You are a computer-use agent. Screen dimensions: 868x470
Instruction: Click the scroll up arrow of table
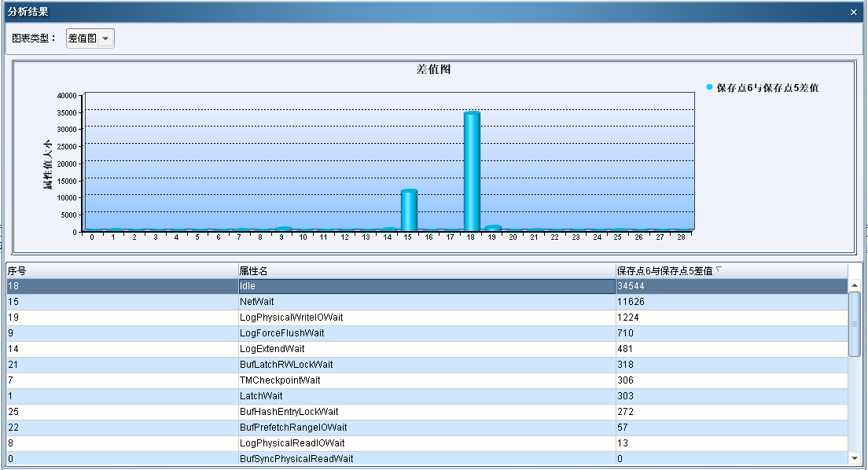tap(855, 285)
